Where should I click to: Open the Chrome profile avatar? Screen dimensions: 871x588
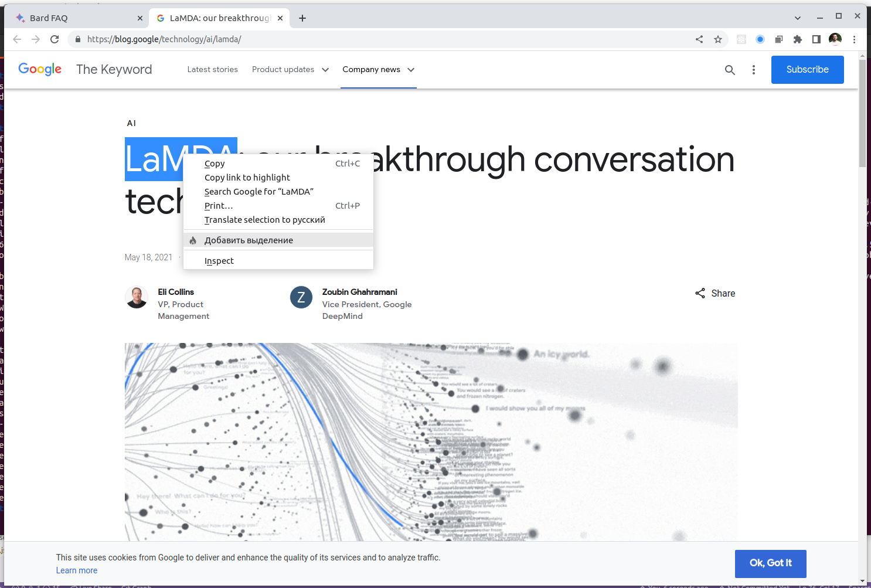coord(835,39)
